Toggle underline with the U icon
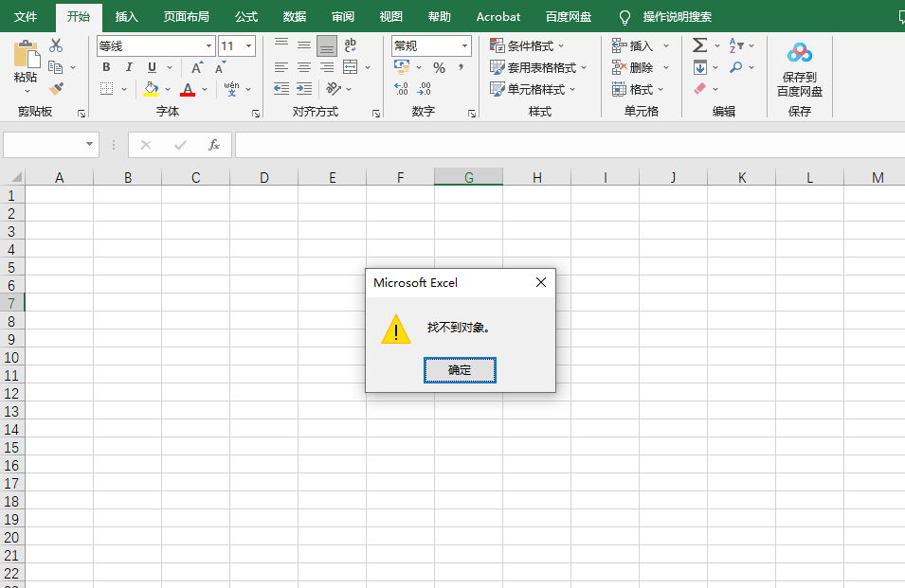This screenshot has width=905, height=588. click(152, 68)
